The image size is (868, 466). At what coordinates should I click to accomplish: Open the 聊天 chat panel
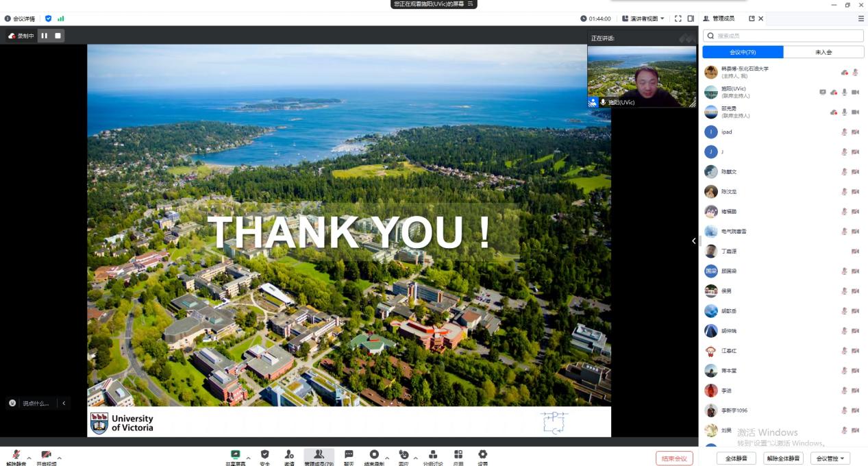click(349, 456)
